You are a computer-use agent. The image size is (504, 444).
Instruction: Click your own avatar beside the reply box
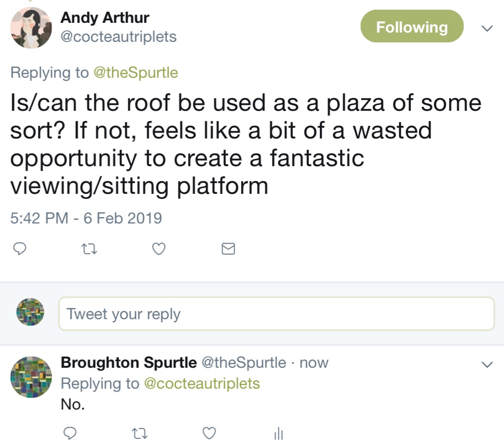tap(30, 312)
